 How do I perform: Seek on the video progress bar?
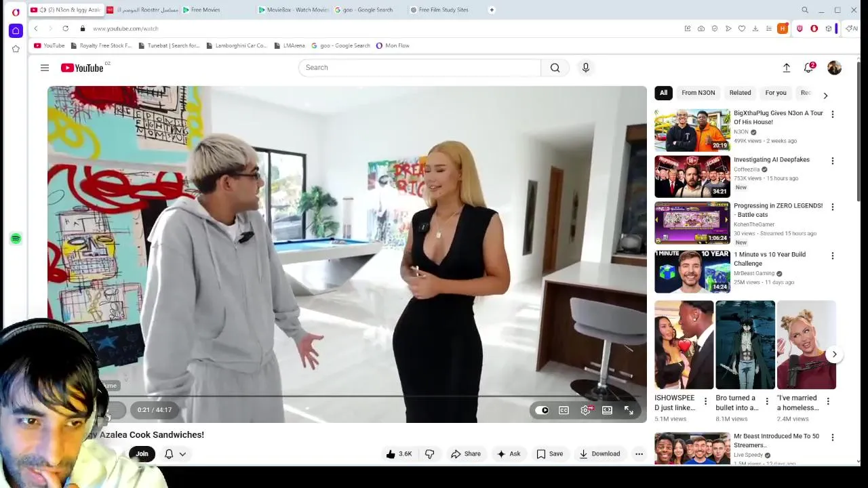(347, 396)
